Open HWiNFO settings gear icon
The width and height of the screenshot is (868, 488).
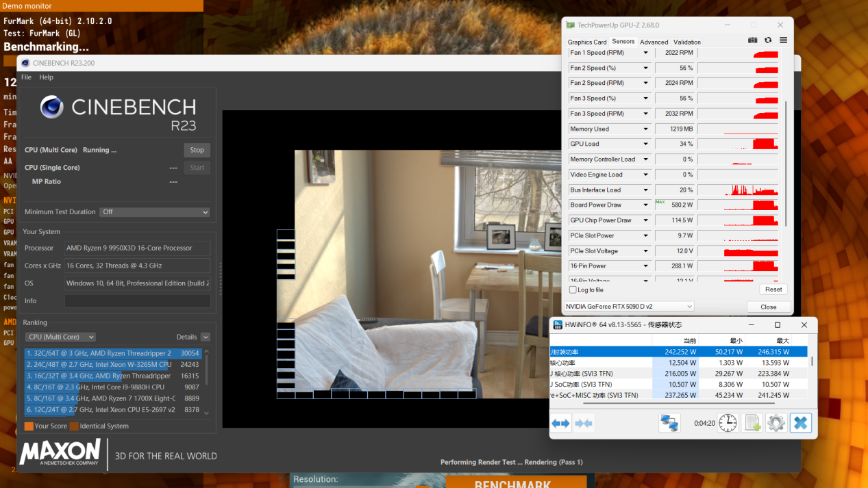click(776, 424)
